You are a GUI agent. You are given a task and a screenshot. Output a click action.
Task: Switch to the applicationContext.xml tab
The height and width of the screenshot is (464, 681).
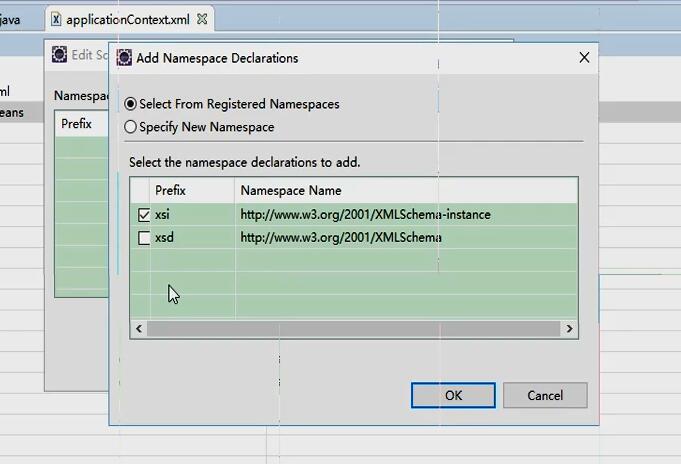point(128,20)
